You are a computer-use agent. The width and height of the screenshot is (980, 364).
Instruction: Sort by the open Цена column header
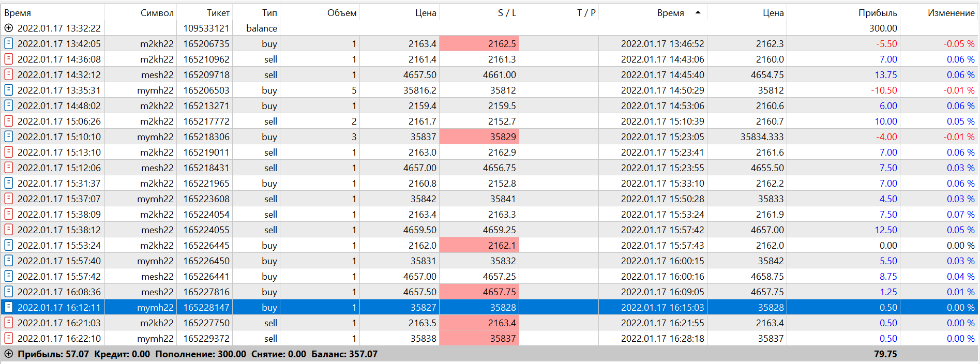[x=399, y=13]
